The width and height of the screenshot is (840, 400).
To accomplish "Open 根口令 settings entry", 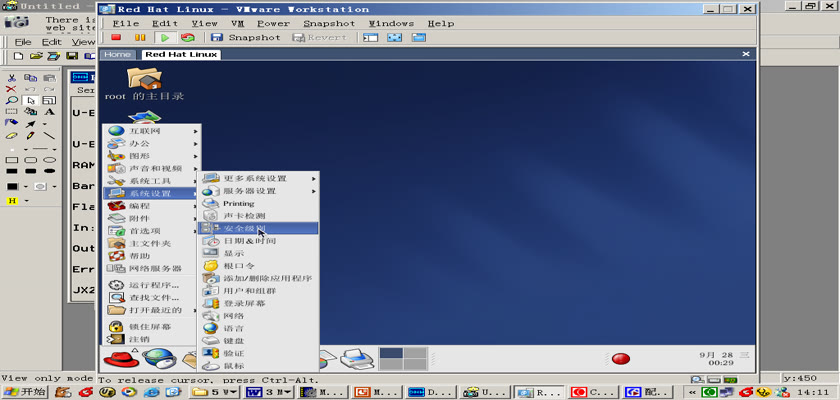I will 259,266.
